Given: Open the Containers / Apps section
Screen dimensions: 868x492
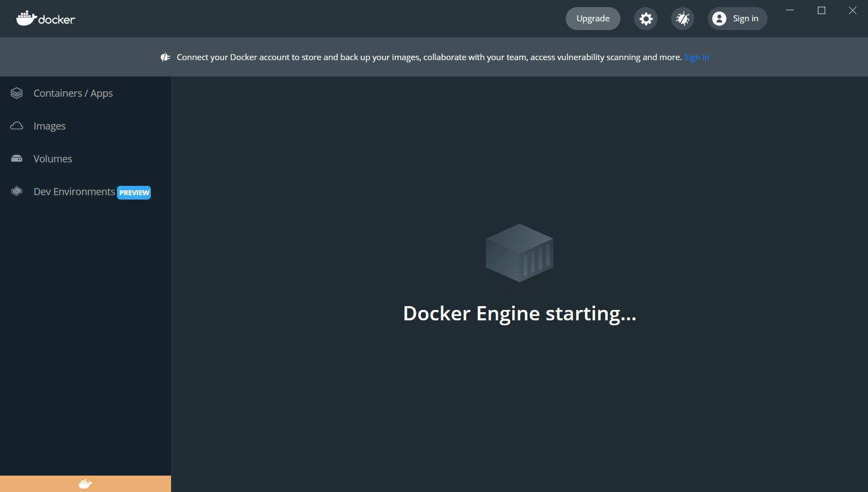Looking at the screenshot, I should coord(85,93).
